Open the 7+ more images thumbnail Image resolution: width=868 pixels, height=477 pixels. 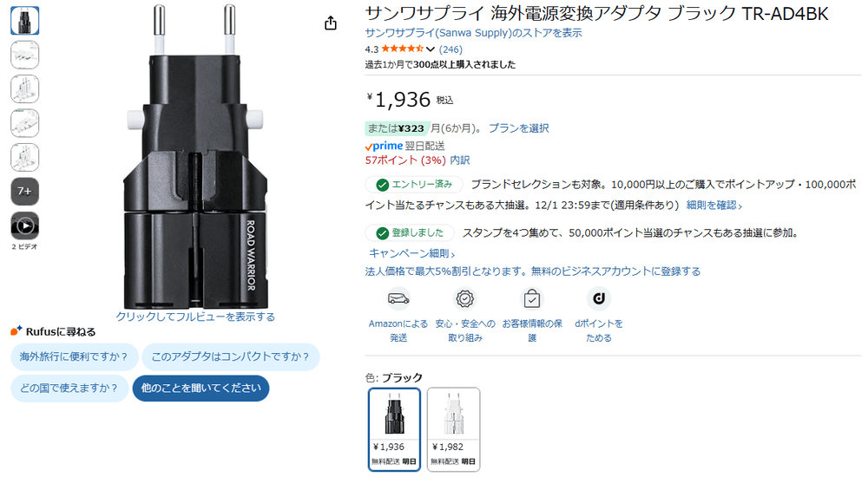coord(25,192)
